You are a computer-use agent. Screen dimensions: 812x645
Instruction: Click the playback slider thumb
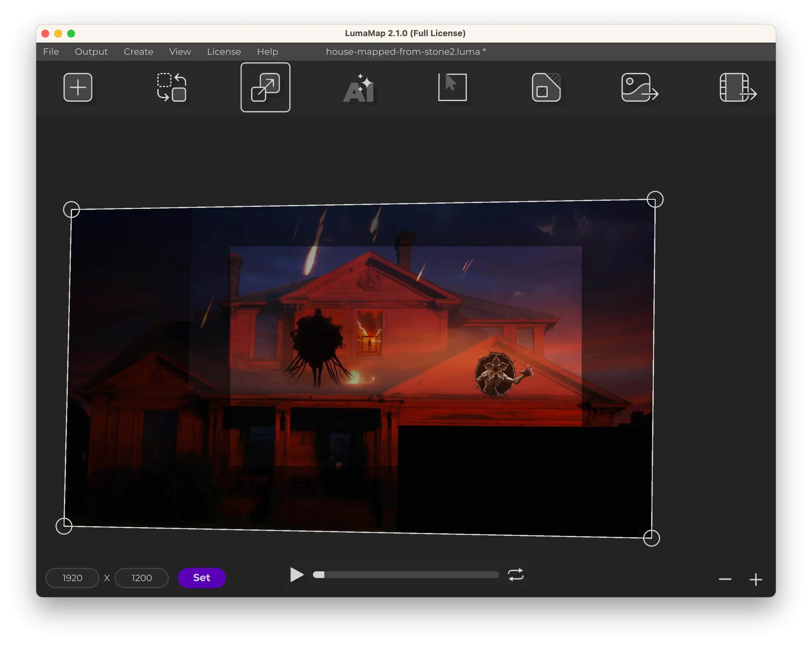(x=318, y=575)
